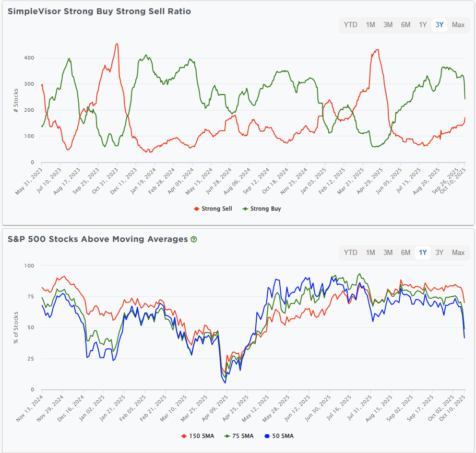The width and height of the screenshot is (476, 453).
Task: Select 6M on the Moving Averages chart
Action: 405,252
